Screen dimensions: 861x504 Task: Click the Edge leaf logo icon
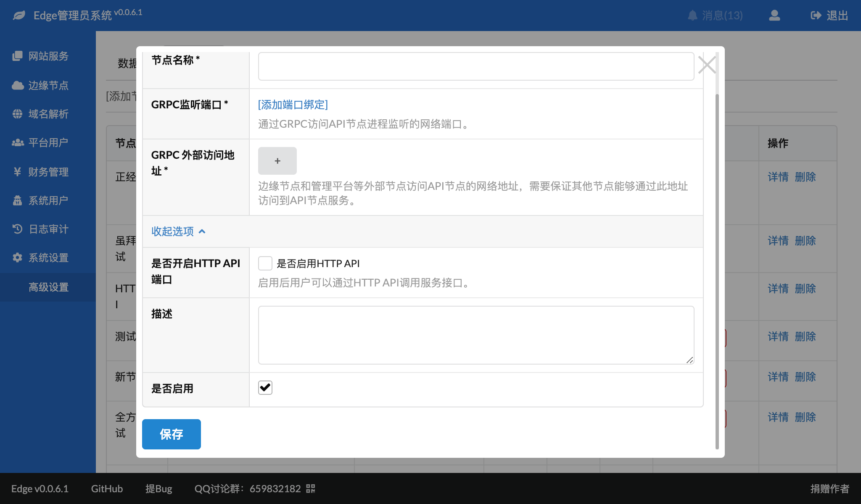pyautogui.click(x=19, y=16)
